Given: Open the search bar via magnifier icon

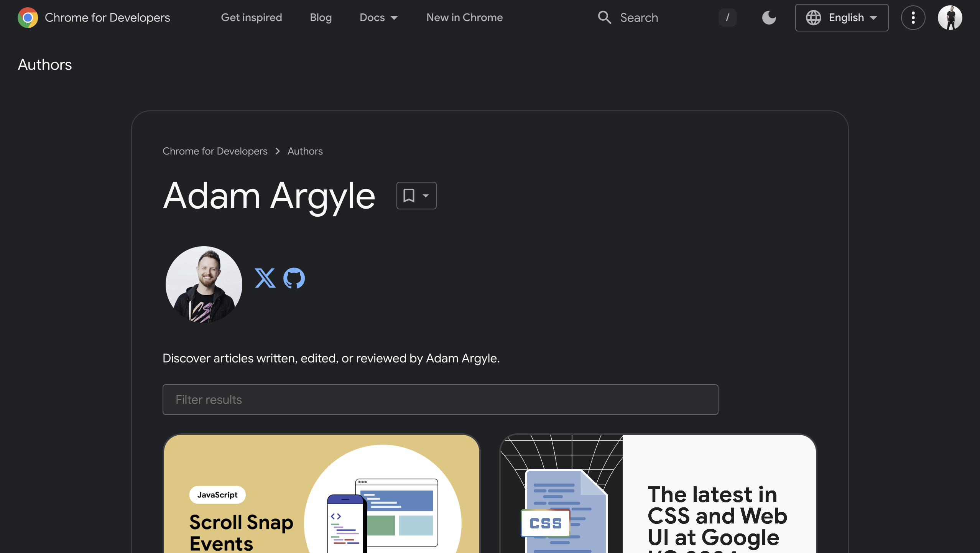Looking at the screenshot, I should (x=605, y=18).
